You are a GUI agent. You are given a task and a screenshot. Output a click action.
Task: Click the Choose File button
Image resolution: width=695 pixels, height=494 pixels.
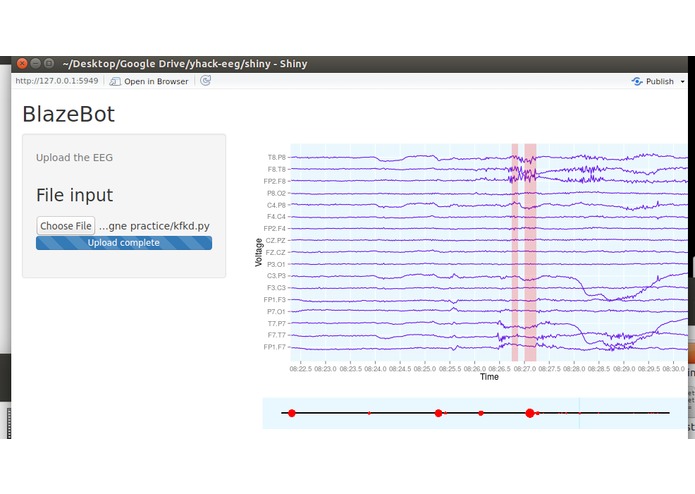coord(66,226)
